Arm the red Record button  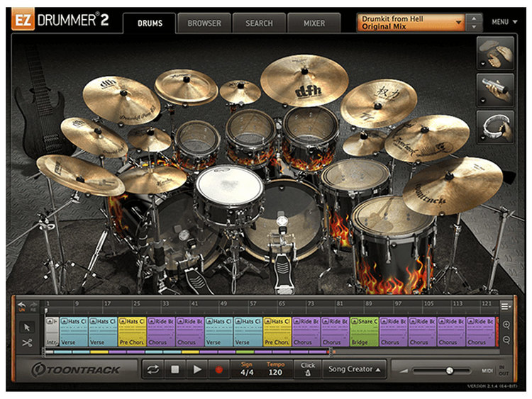pyautogui.click(x=219, y=369)
